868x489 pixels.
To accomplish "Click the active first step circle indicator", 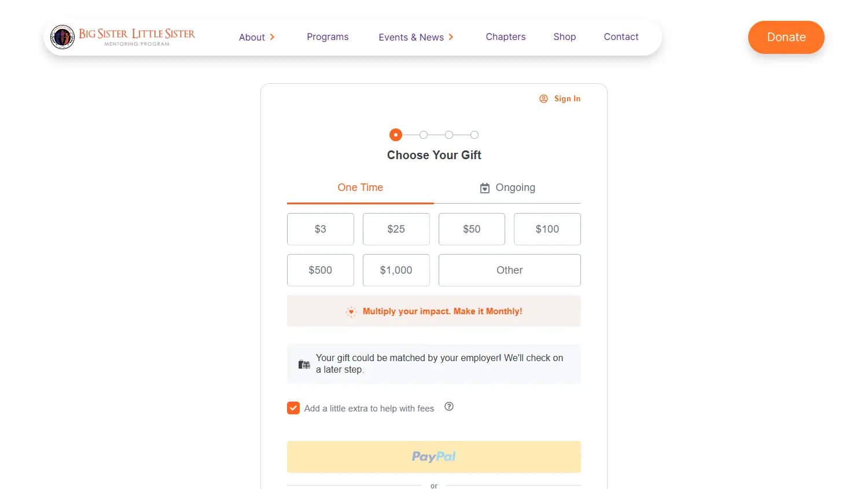I will tap(396, 135).
